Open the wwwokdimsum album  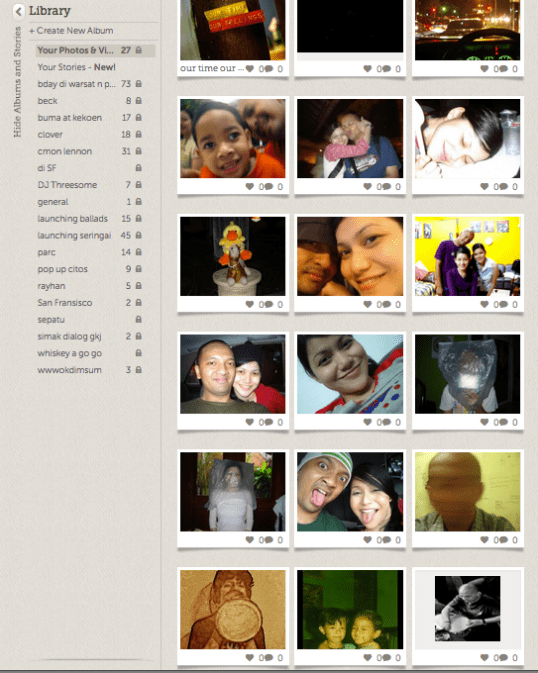coord(70,370)
